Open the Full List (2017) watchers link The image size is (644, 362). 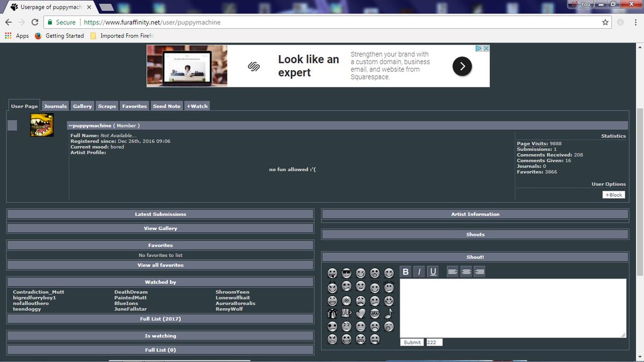pos(160,319)
